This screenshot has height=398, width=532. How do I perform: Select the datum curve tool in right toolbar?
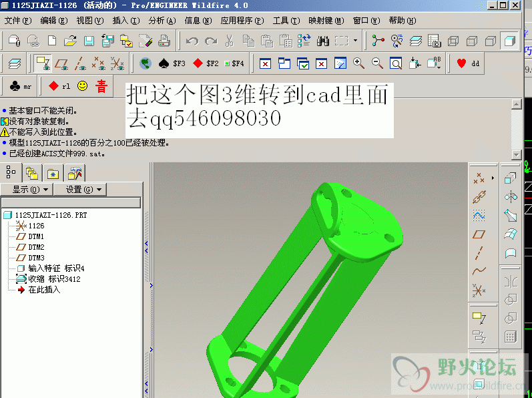(479, 270)
